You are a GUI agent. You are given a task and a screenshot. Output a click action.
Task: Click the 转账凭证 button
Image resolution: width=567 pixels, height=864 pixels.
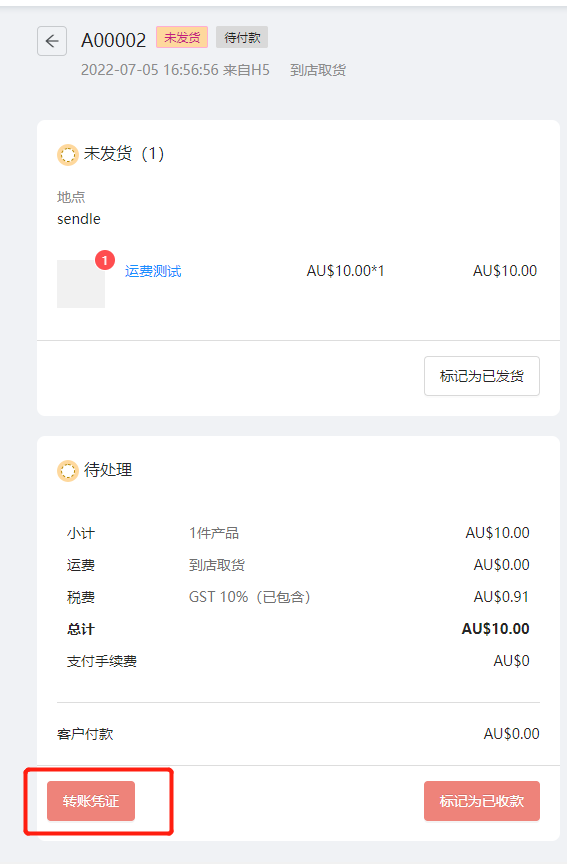[x=91, y=801]
